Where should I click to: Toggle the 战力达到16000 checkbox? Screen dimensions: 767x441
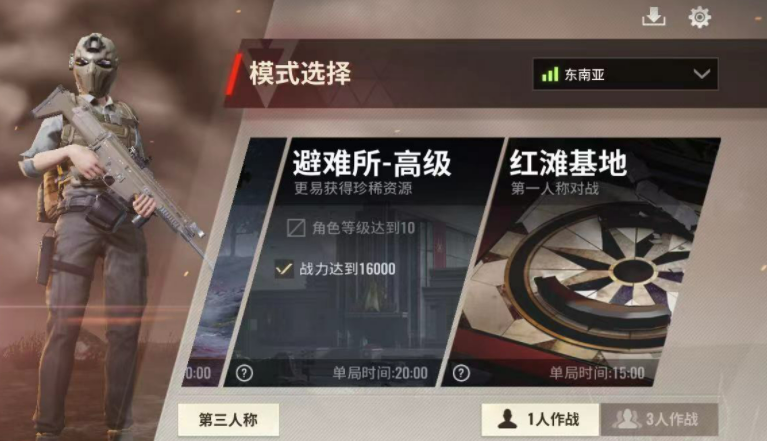click(x=284, y=268)
